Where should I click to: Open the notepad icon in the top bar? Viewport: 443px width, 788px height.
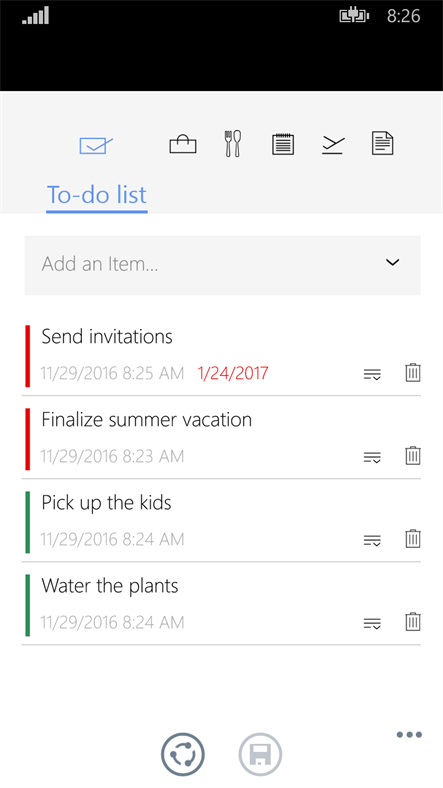(x=283, y=144)
